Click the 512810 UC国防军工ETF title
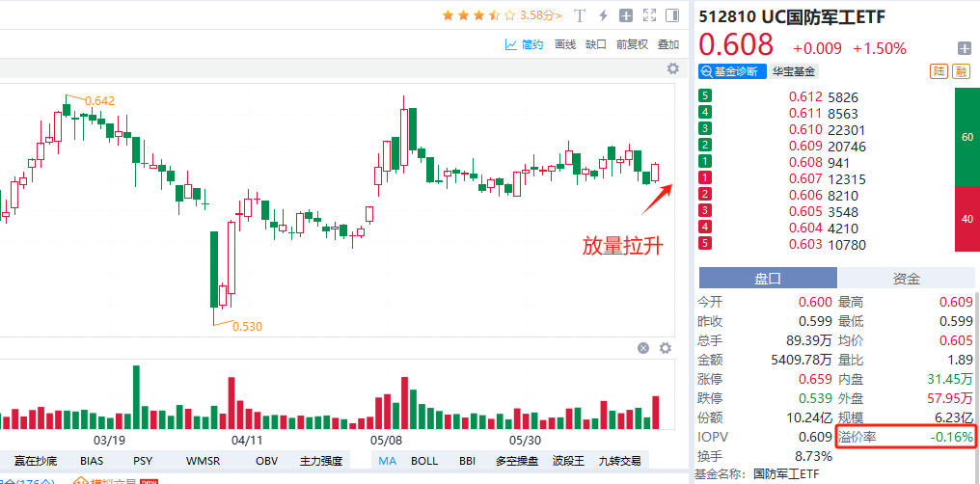This screenshot has width=980, height=484. pos(792,16)
